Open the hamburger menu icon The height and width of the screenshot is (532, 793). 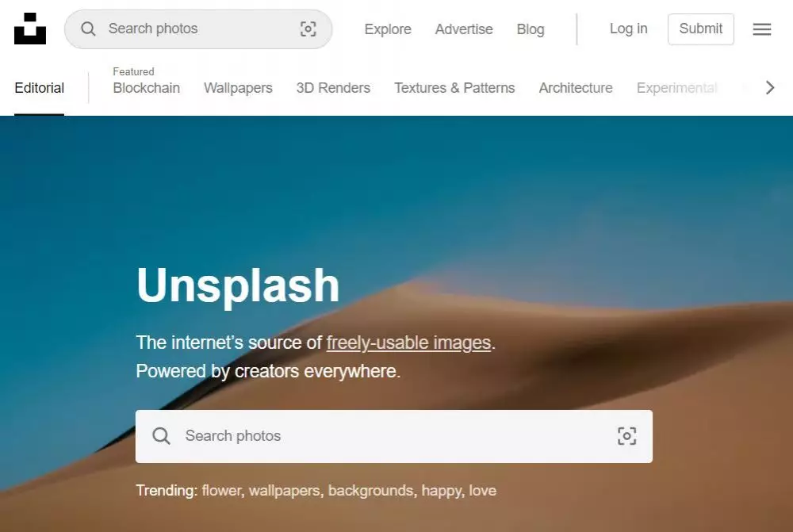(x=761, y=29)
